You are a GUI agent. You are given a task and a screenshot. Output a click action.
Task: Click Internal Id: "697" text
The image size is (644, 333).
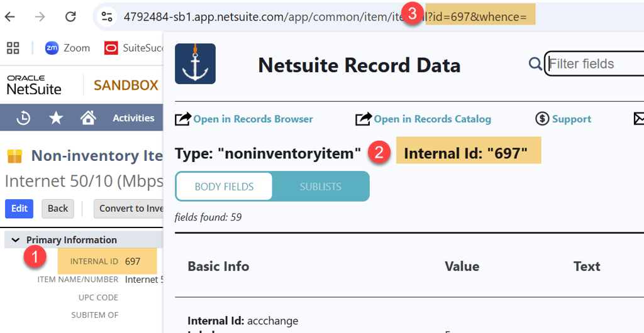click(466, 153)
